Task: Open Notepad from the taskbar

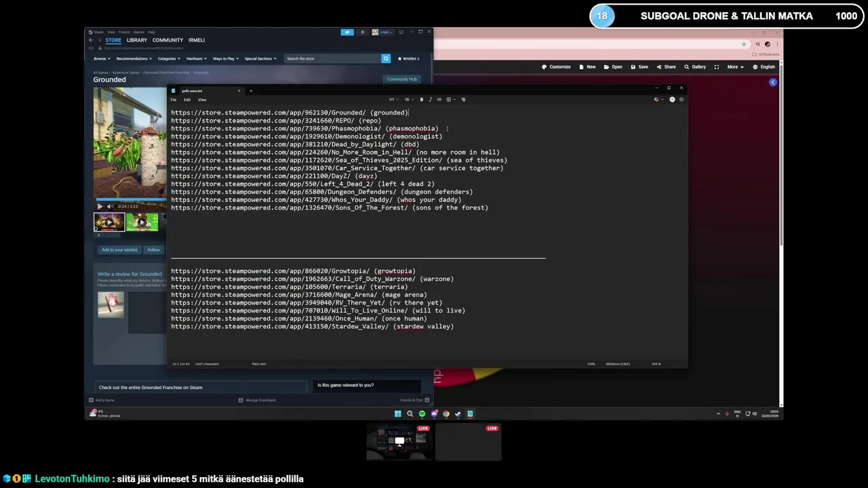Action: pos(470,413)
